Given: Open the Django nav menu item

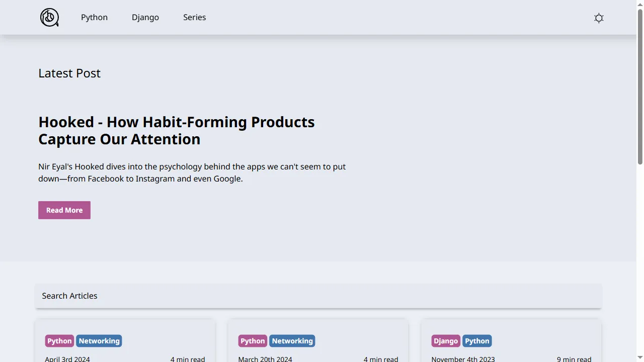Looking at the screenshot, I should tap(145, 18).
